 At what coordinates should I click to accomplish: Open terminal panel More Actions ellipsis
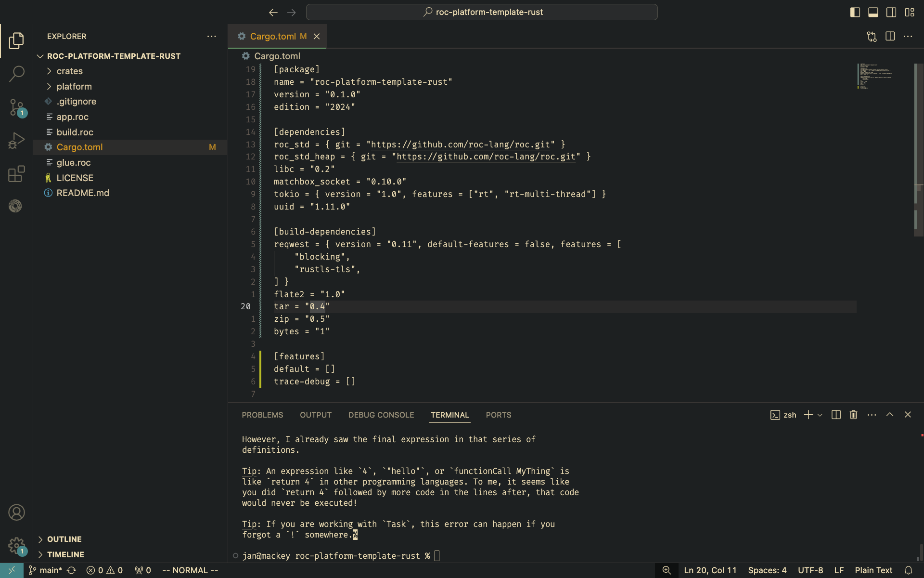(x=872, y=415)
